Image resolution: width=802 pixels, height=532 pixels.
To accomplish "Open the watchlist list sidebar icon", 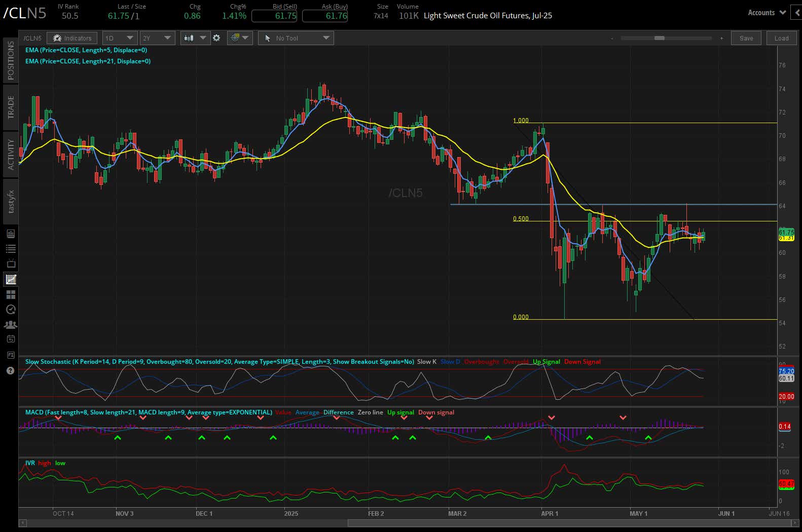I will click(x=11, y=249).
